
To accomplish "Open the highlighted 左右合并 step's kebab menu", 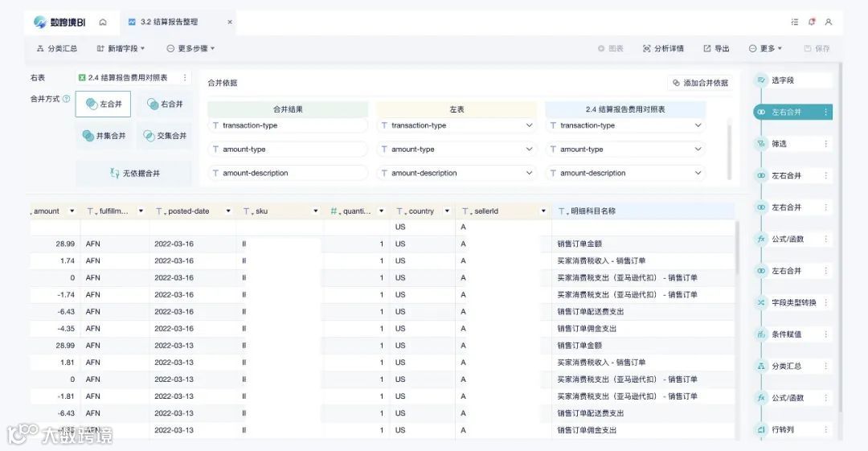I will click(x=826, y=113).
